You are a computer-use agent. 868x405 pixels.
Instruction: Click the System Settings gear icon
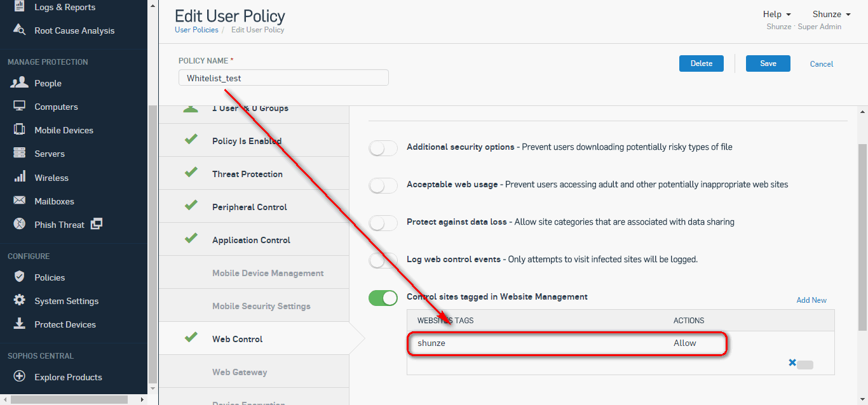pyautogui.click(x=20, y=300)
